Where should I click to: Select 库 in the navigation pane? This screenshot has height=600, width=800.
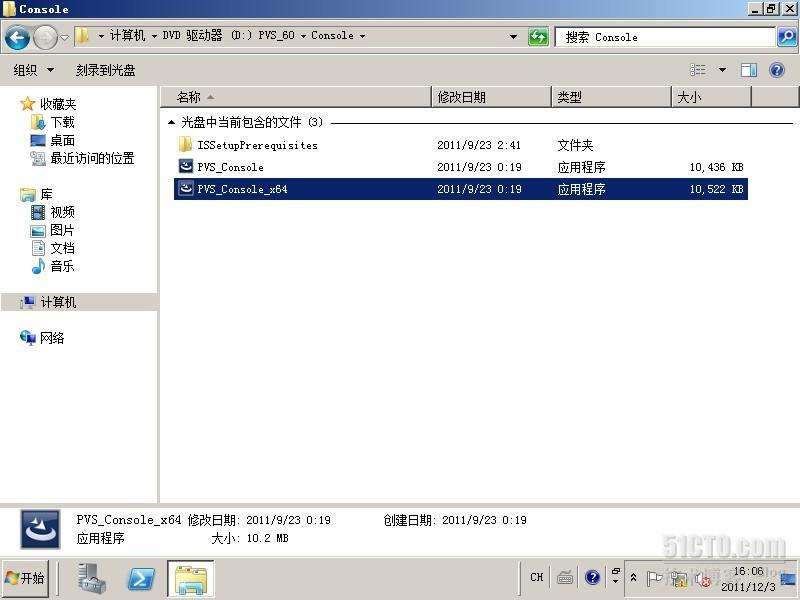coord(46,194)
